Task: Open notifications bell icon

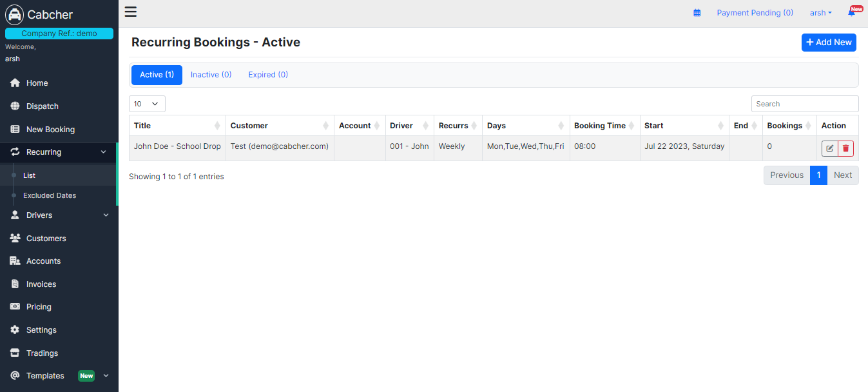Action: coord(851,13)
